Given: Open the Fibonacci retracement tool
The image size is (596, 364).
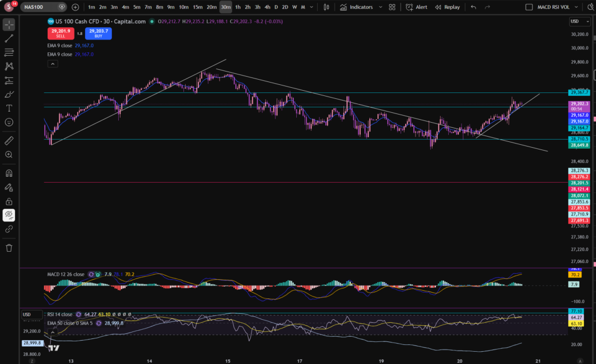Looking at the screenshot, I should [x=9, y=52].
